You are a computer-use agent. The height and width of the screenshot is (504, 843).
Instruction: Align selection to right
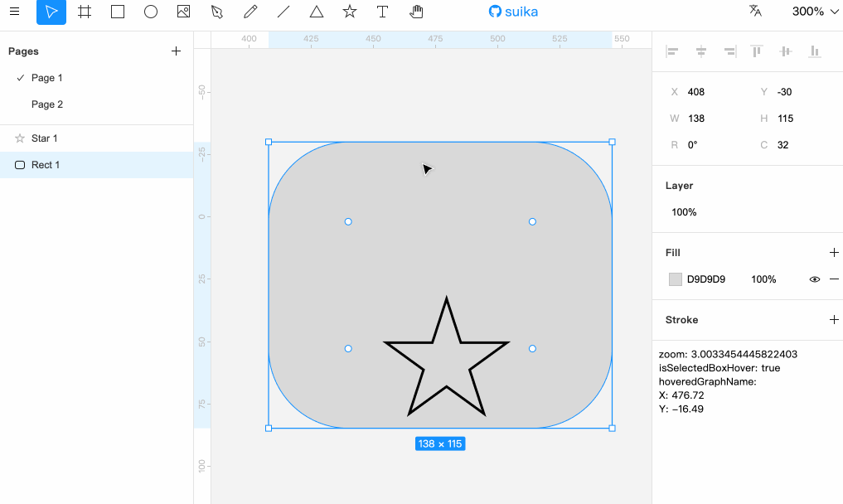(729, 51)
